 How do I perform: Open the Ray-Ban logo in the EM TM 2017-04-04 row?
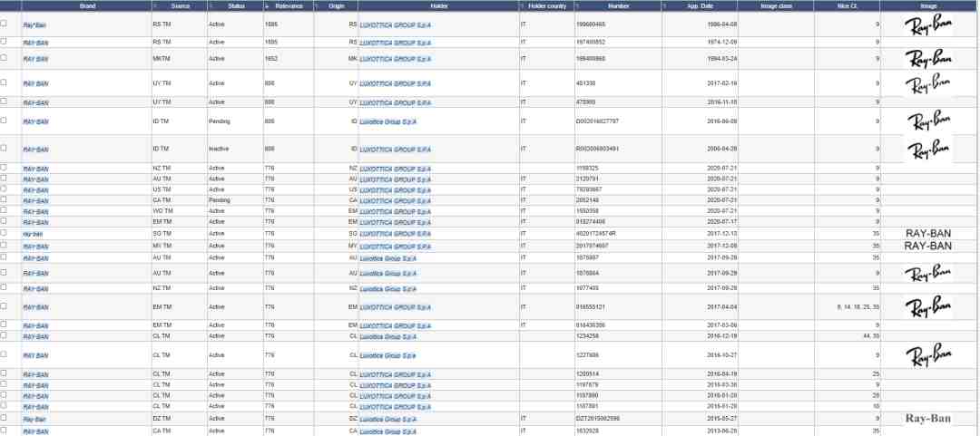coord(928,306)
